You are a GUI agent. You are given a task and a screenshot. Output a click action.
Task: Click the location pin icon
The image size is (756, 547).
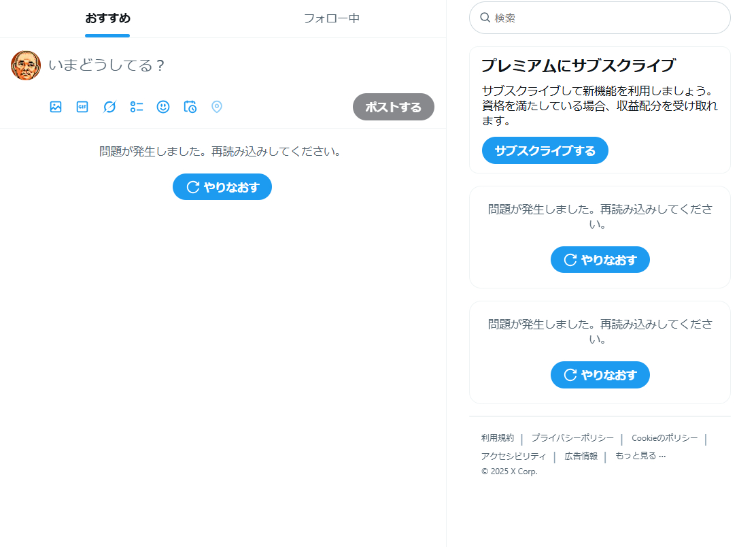coord(217,107)
